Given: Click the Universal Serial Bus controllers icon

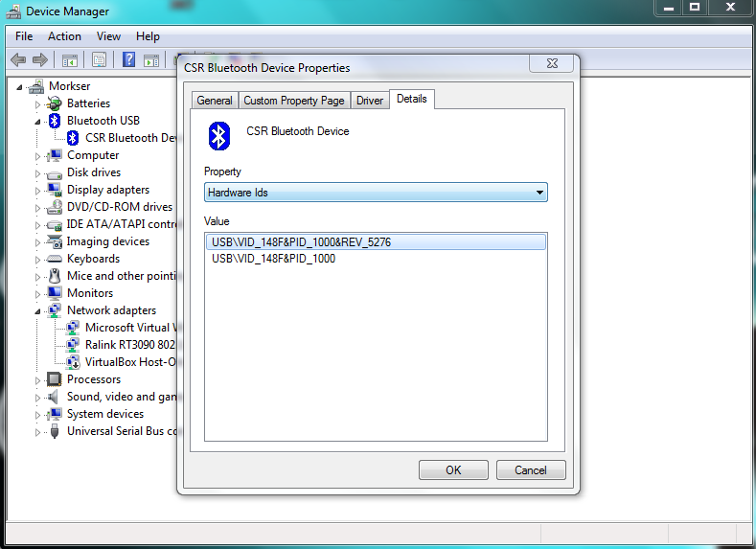Looking at the screenshot, I should pos(55,431).
